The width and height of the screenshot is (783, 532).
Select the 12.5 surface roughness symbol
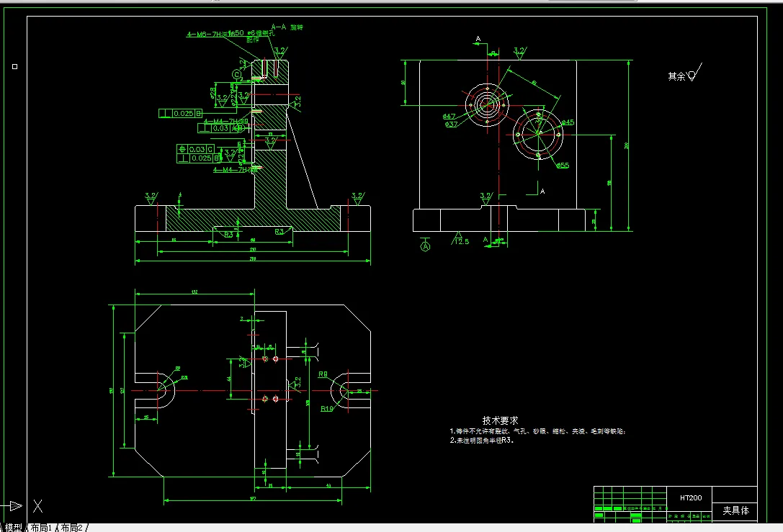pos(460,240)
